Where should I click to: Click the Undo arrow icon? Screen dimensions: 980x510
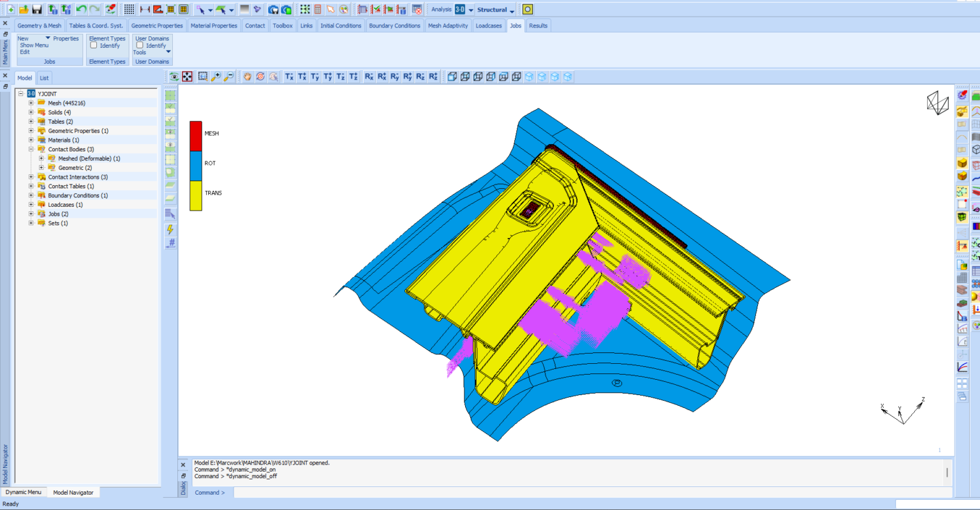(x=81, y=10)
